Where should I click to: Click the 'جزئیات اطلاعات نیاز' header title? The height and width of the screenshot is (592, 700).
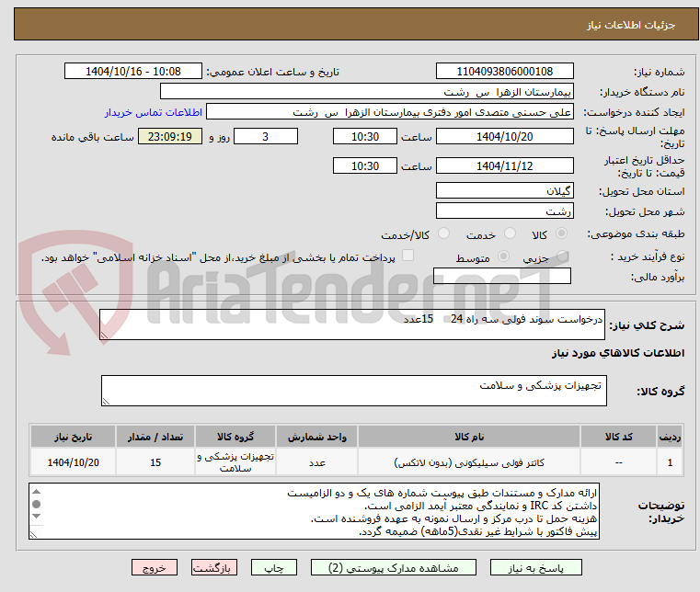(x=631, y=25)
